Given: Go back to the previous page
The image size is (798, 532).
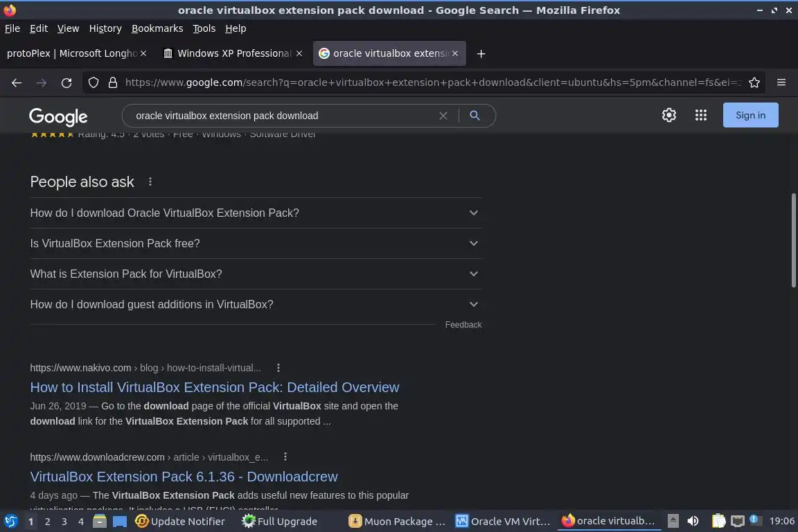Looking at the screenshot, I should coord(17,83).
